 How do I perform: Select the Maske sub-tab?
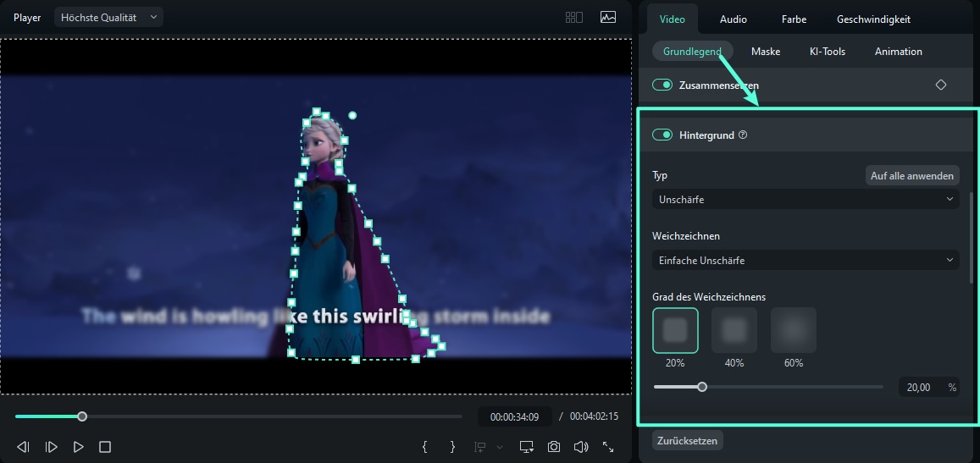pyautogui.click(x=766, y=52)
